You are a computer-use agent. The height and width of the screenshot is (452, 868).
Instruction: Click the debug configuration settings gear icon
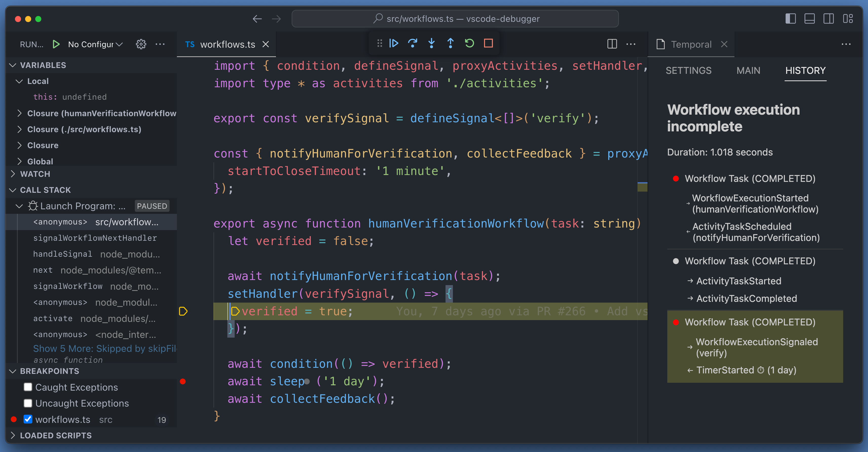click(140, 44)
